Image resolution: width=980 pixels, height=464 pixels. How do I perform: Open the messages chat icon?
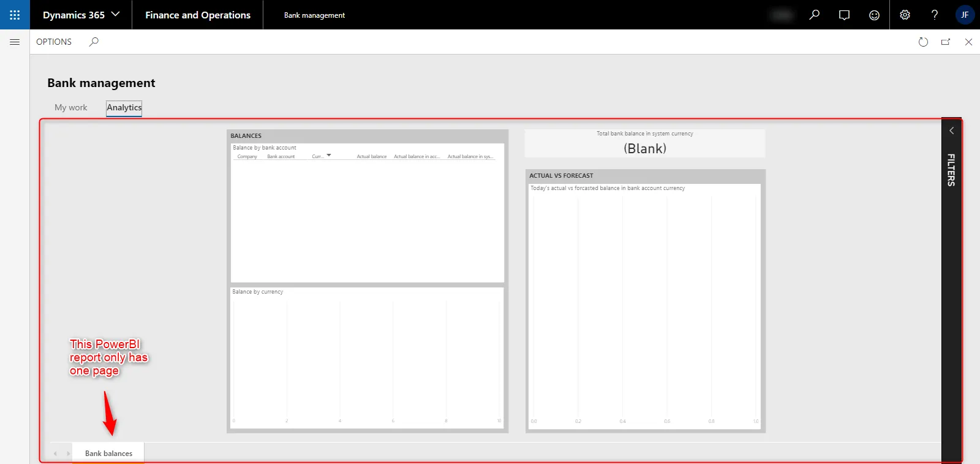pos(844,15)
